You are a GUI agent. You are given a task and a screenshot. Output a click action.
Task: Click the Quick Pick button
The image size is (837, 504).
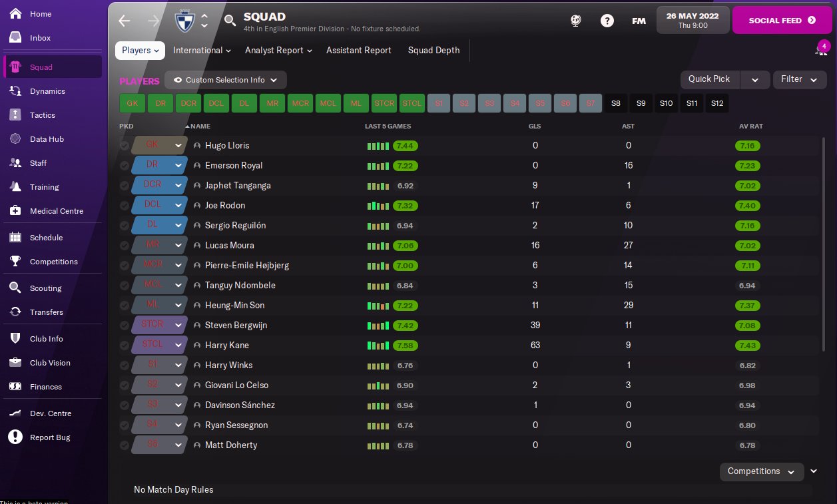pyautogui.click(x=709, y=79)
